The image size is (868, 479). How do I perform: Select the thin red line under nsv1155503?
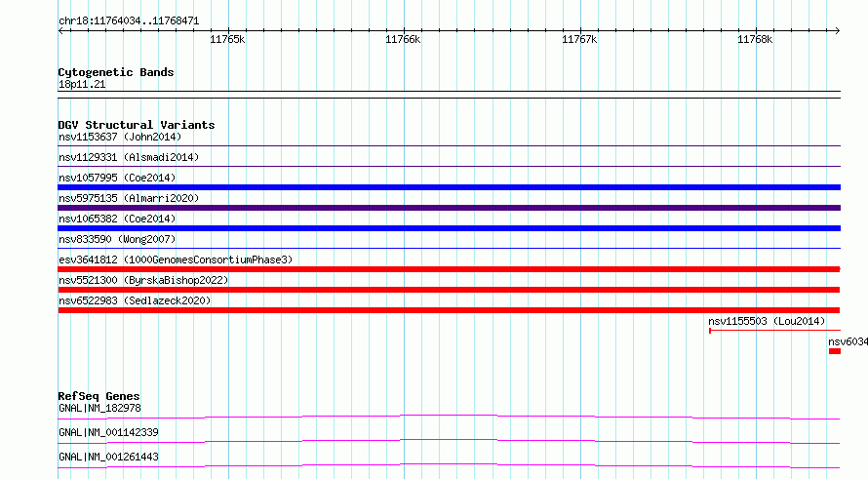click(x=774, y=331)
